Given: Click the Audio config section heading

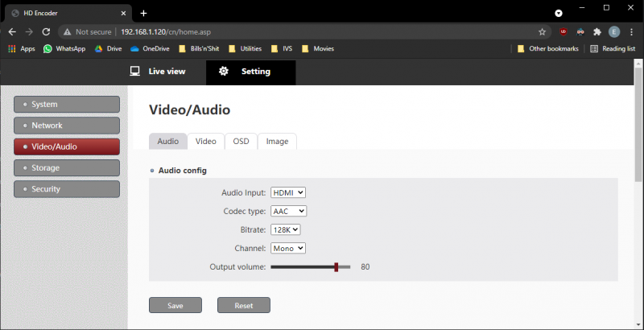Looking at the screenshot, I should 183,171.
